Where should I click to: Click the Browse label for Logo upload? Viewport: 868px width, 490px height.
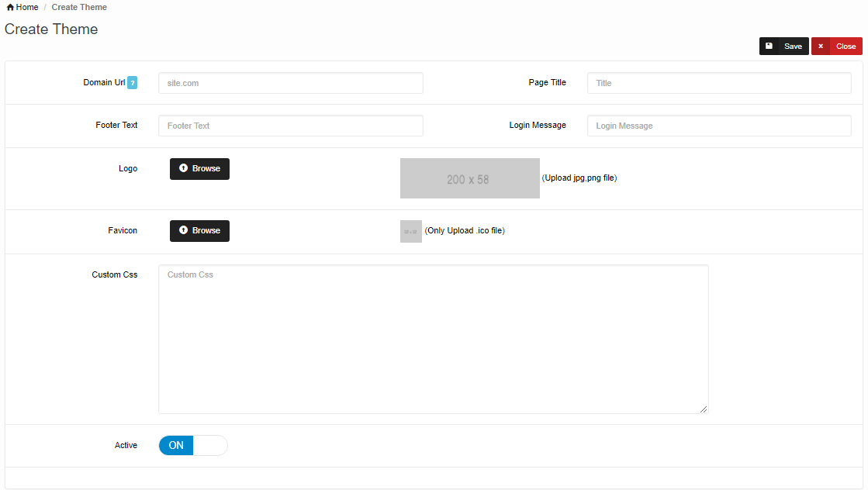tap(206, 168)
